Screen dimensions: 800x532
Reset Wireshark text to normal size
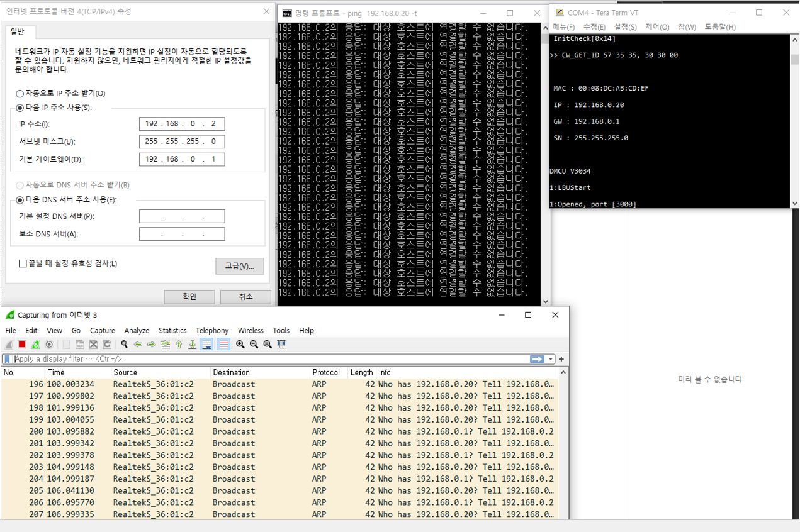268,344
